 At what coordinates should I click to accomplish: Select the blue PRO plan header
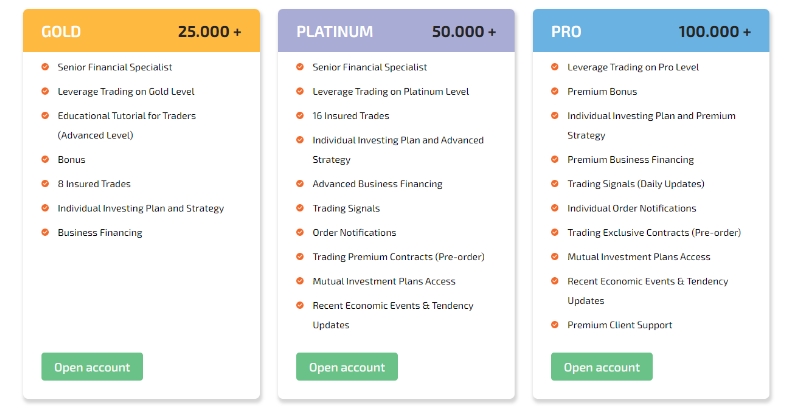(651, 31)
